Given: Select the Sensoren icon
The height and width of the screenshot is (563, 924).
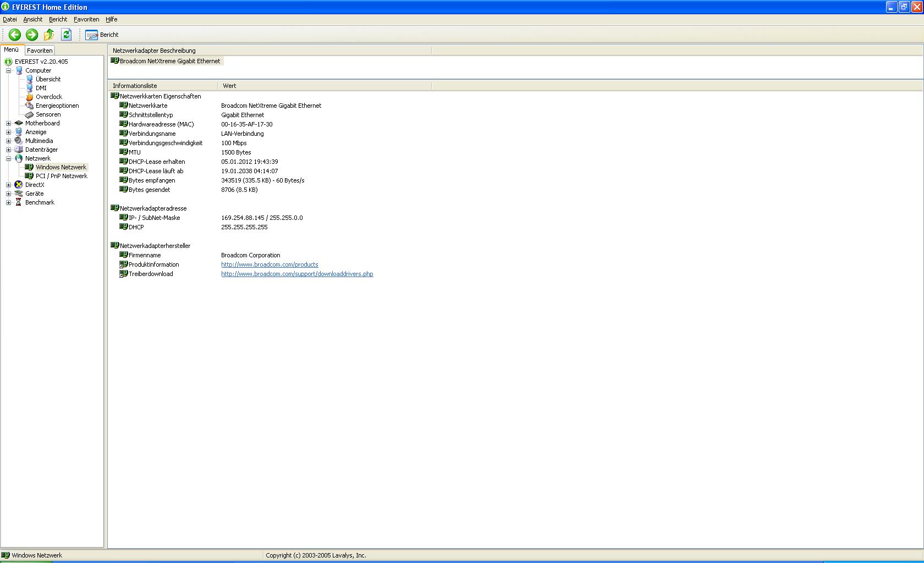Looking at the screenshot, I should coord(29,114).
